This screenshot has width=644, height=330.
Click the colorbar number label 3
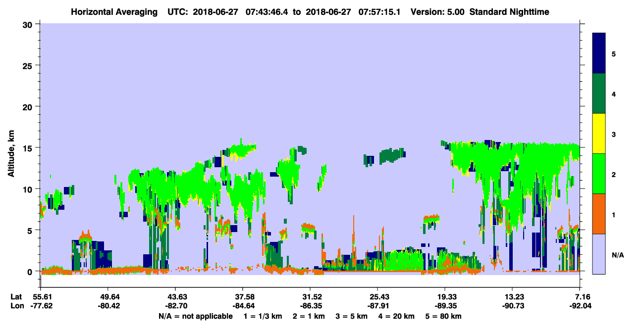tap(614, 134)
